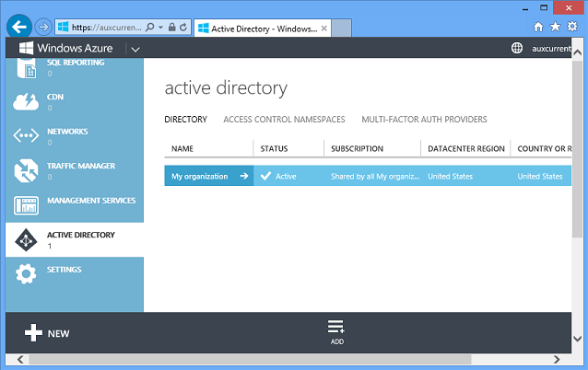This screenshot has width=588, height=370.
Task: Click the browser Back arrow button
Action: [19, 27]
